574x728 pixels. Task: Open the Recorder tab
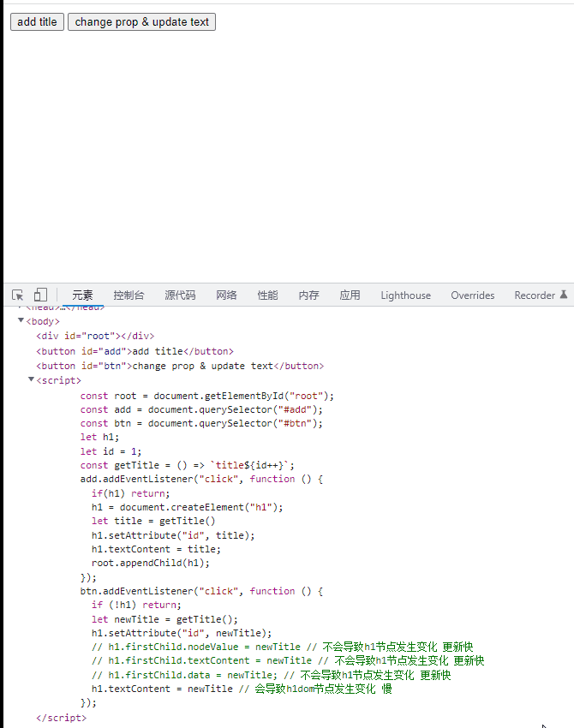[535, 295]
